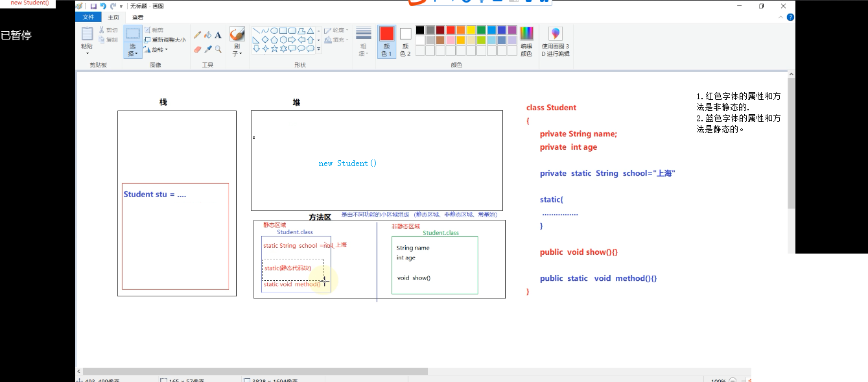868x382 pixels.
Task: Open the Paste dropdown arrow
Action: (88, 53)
